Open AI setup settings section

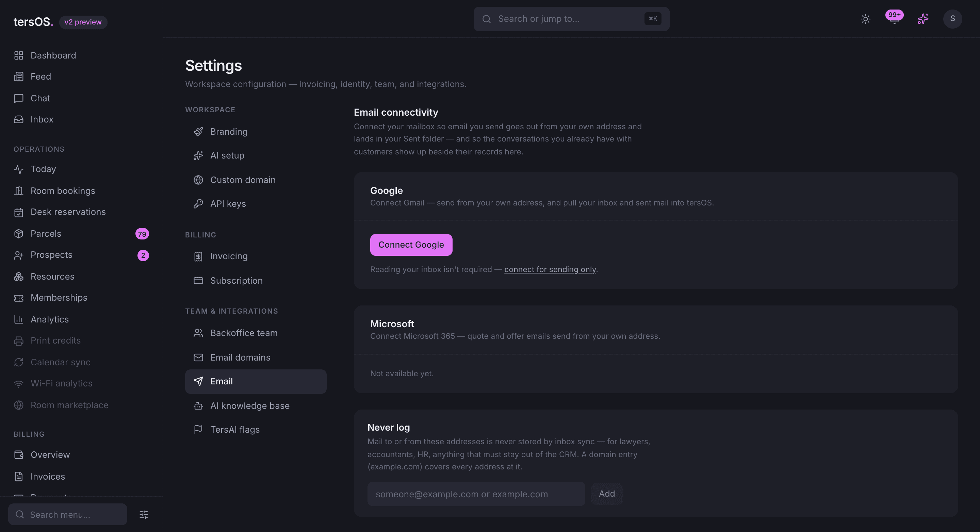pyautogui.click(x=256, y=155)
